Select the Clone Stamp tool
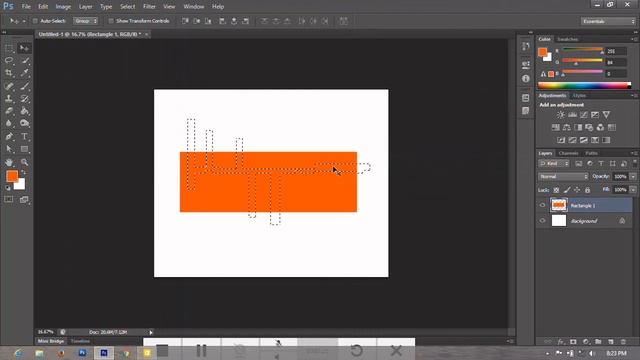 [9, 99]
